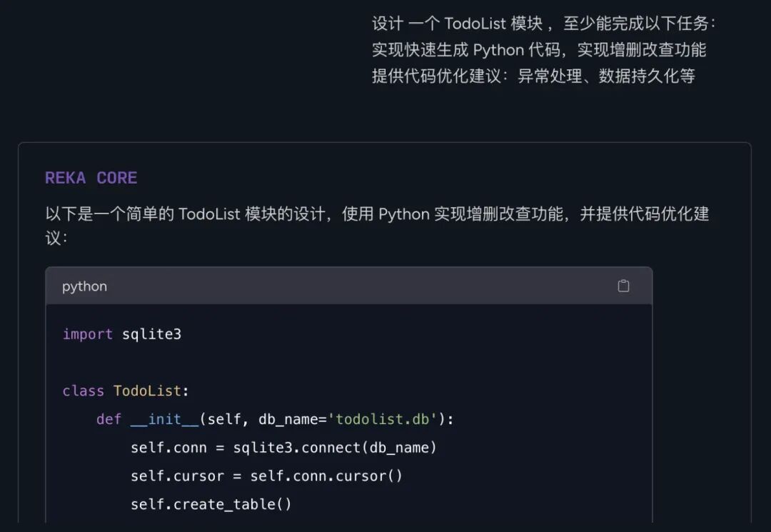Copy the python code block via clipboard icon
The width and height of the screenshot is (771, 532).
tap(623, 286)
